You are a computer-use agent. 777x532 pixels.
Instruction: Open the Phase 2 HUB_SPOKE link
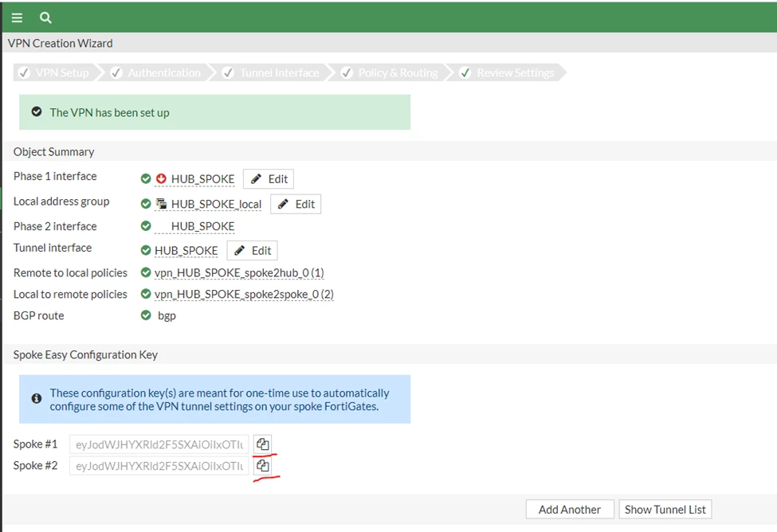202,226
